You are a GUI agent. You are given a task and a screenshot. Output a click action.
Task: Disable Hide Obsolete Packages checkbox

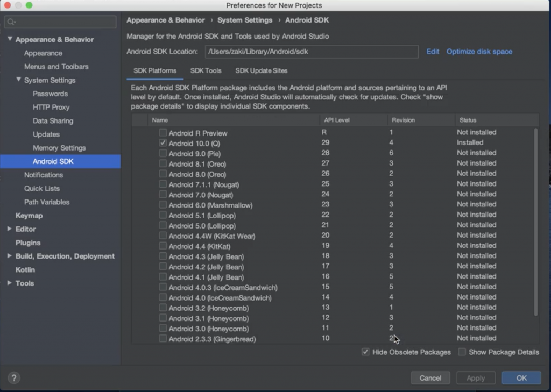(365, 352)
